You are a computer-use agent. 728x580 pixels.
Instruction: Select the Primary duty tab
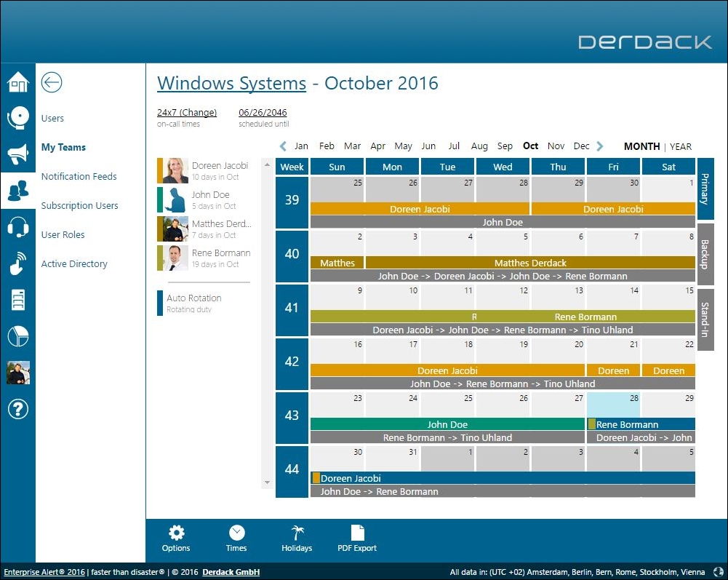tap(705, 188)
